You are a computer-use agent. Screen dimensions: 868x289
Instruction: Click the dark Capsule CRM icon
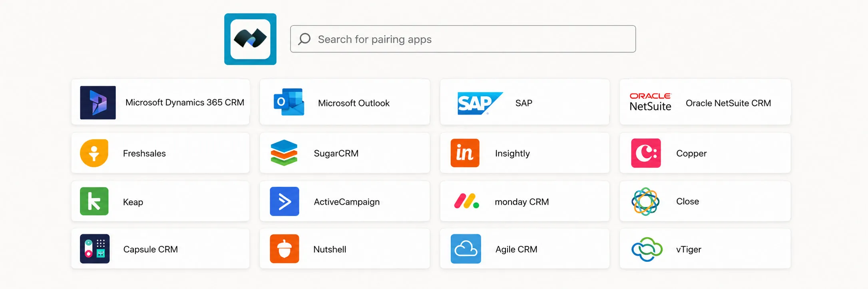(95, 249)
